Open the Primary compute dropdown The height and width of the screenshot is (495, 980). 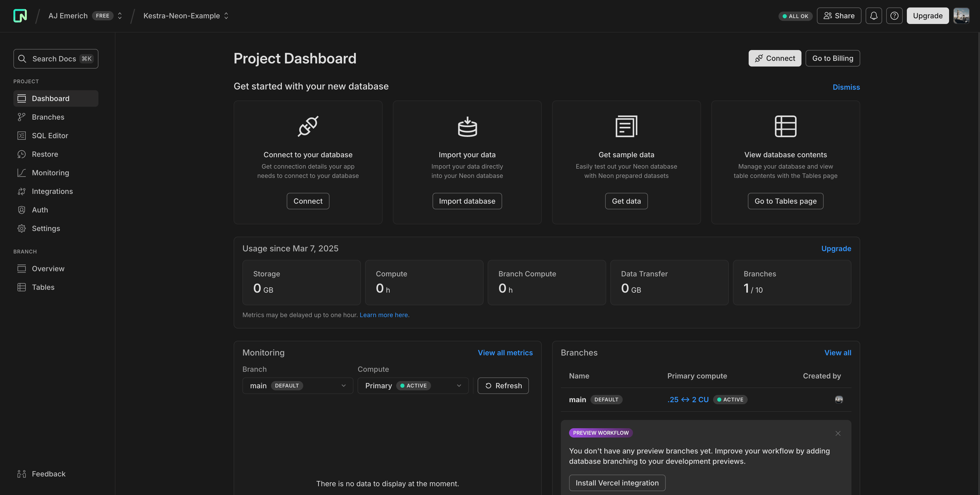point(413,386)
